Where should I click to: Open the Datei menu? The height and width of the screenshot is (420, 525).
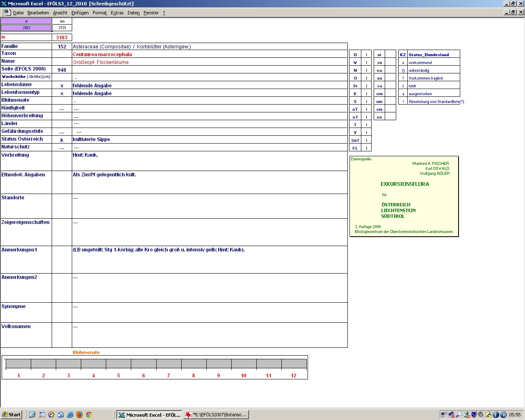click(18, 13)
